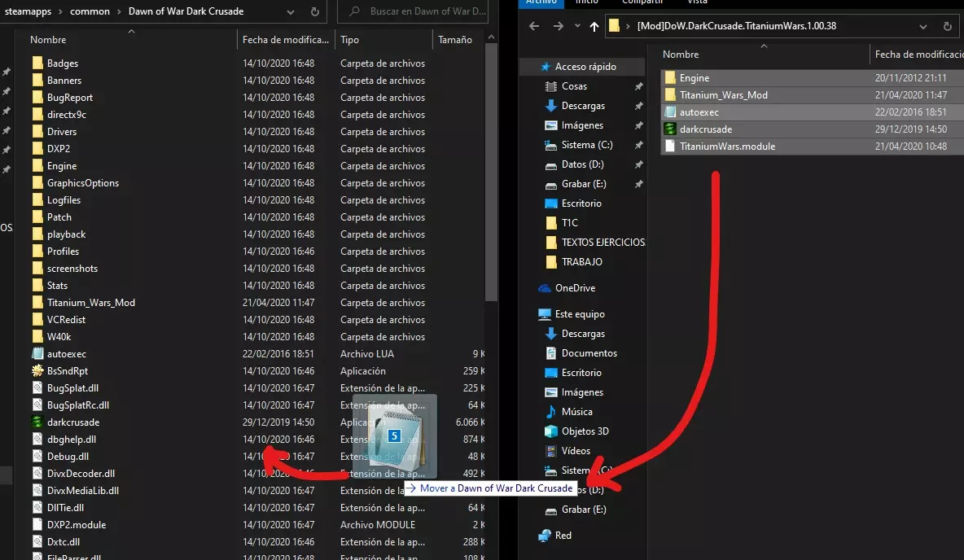
Task: Click the DXP2 folder icon
Action: [x=37, y=149]
